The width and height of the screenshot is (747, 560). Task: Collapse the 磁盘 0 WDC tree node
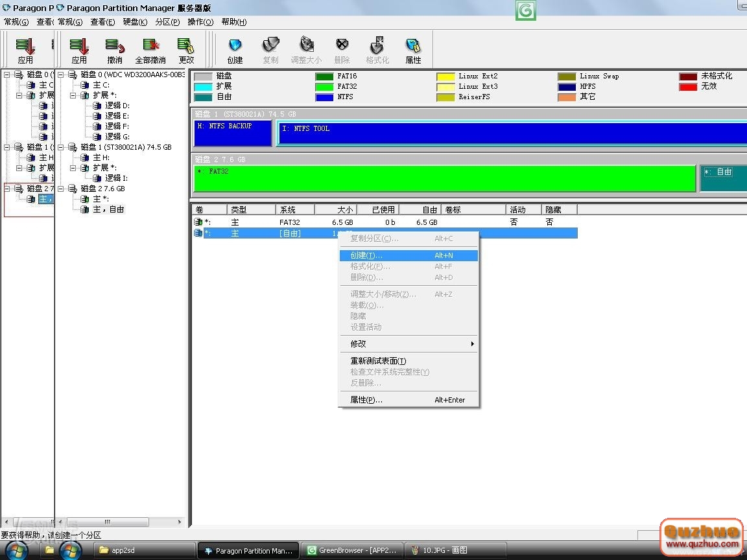click(x=61, y=75)
